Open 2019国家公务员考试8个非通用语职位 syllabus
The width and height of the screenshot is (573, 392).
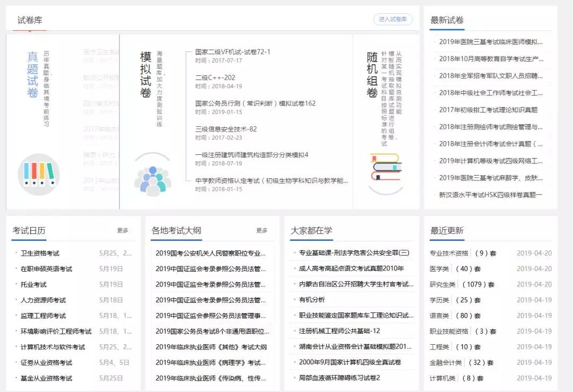(x=212, y=332)
